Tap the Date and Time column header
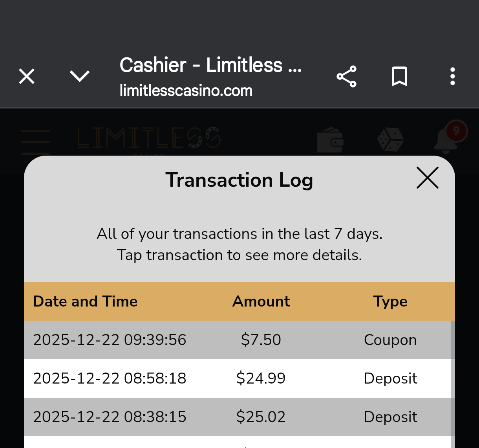 (85, 301)
